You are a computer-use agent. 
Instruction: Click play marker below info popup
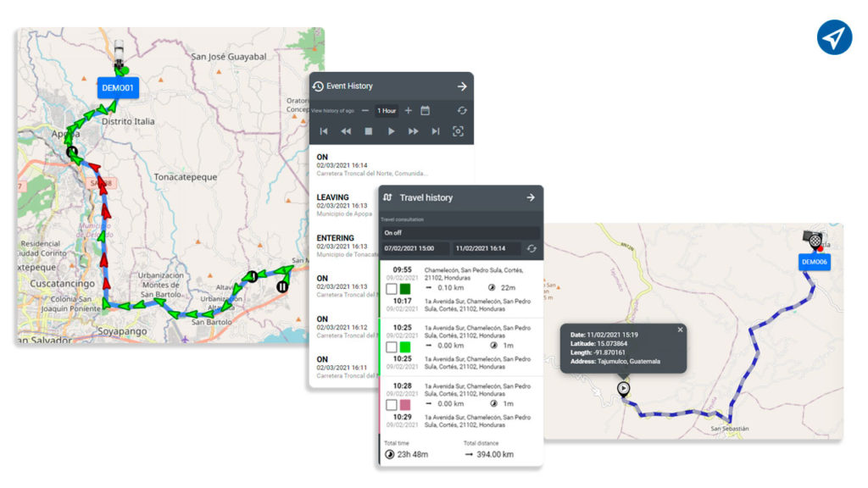(x=624, y=388)
